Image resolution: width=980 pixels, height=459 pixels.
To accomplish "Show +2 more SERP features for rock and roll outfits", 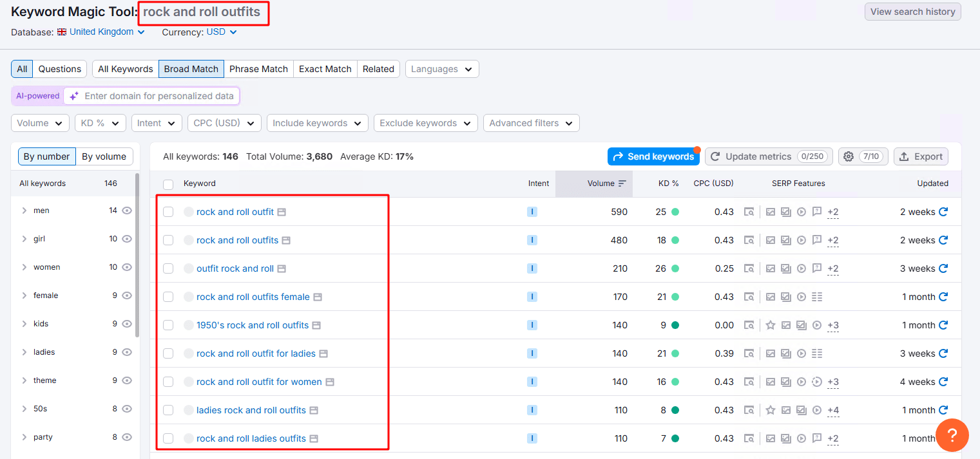I will tap(833, 240).
